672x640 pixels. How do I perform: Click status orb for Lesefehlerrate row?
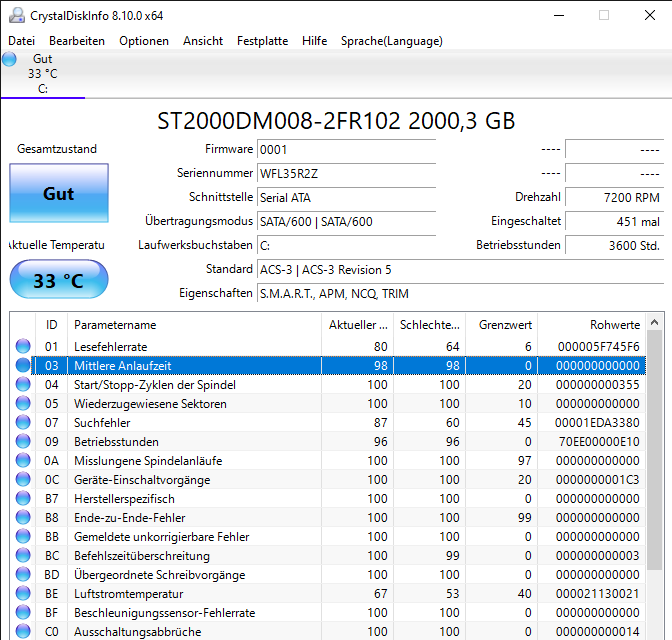23,346
